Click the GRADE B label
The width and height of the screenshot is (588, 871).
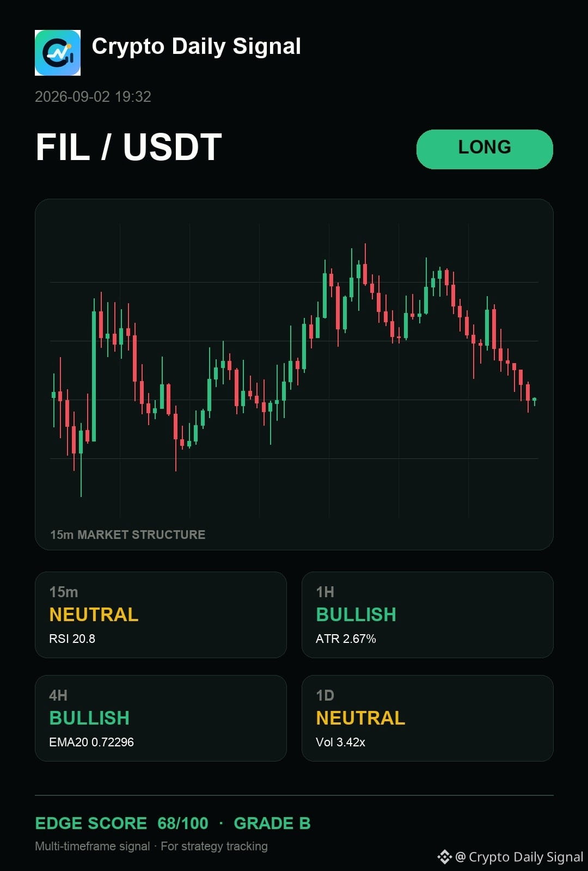272,823
